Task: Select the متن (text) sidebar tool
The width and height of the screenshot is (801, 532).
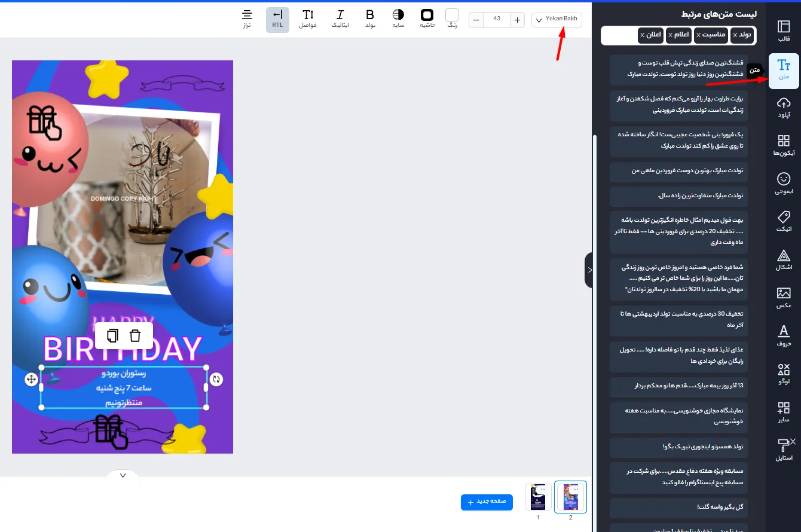Action: [x=784, y=71]
